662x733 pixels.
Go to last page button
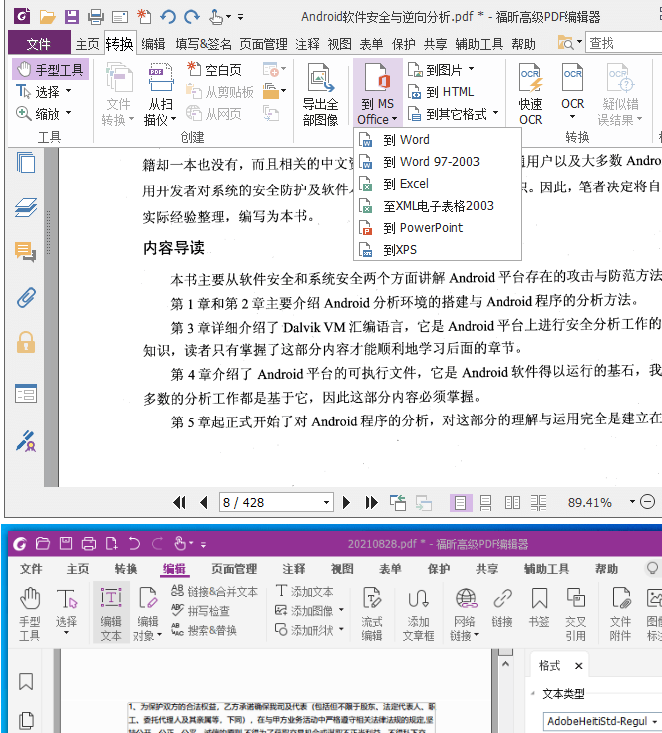point(372,503)
